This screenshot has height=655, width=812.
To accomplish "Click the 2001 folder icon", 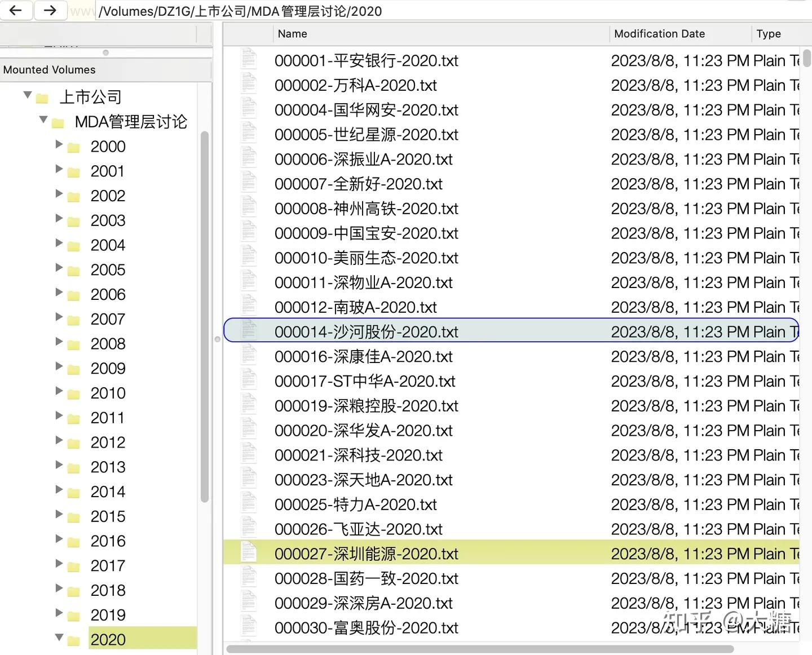I will 73,172.
